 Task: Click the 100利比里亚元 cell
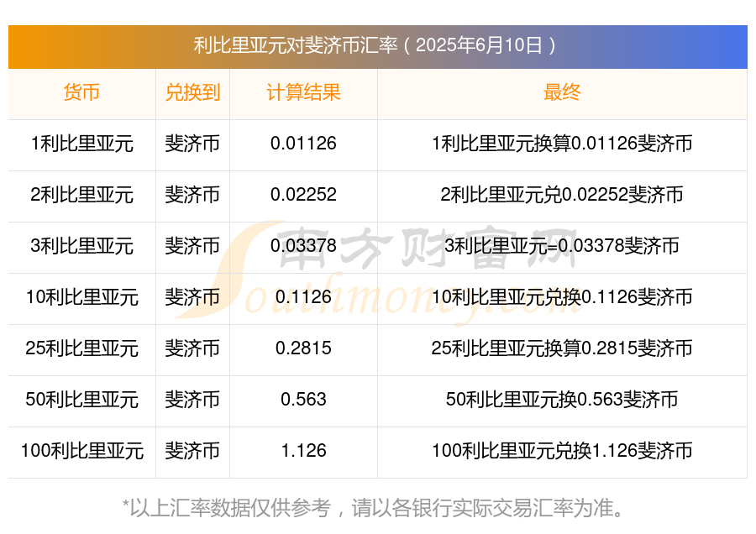[81, 451]
